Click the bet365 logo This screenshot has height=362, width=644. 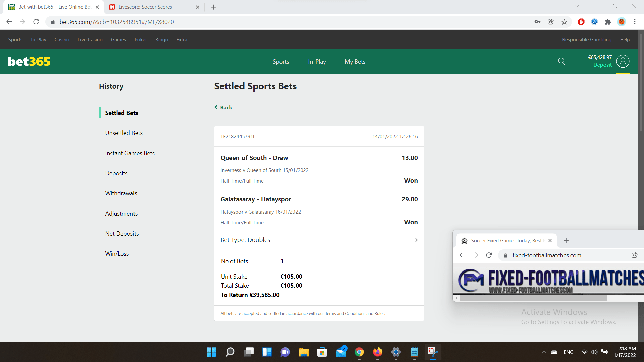tap(29, 61)
